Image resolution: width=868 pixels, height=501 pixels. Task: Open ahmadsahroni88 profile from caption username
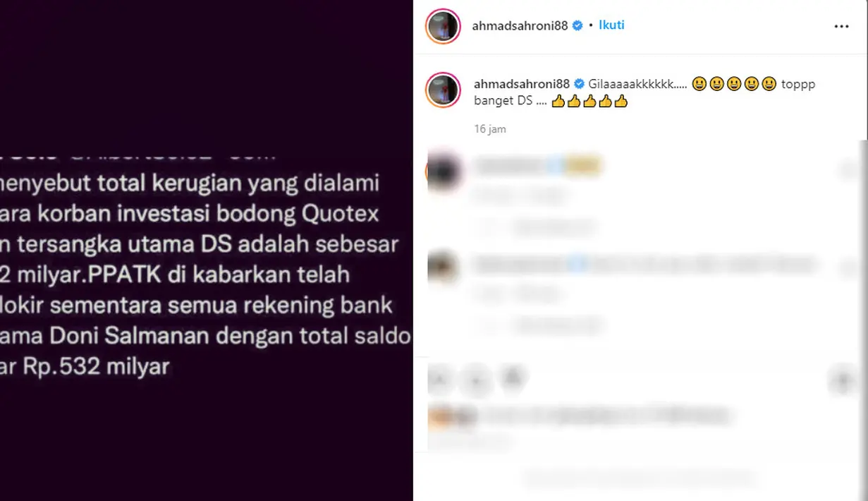point(521,84)
